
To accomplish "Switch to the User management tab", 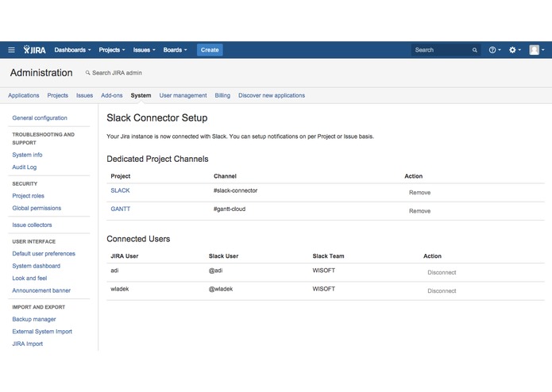I will pyautogui.click(x=183, y=95).
